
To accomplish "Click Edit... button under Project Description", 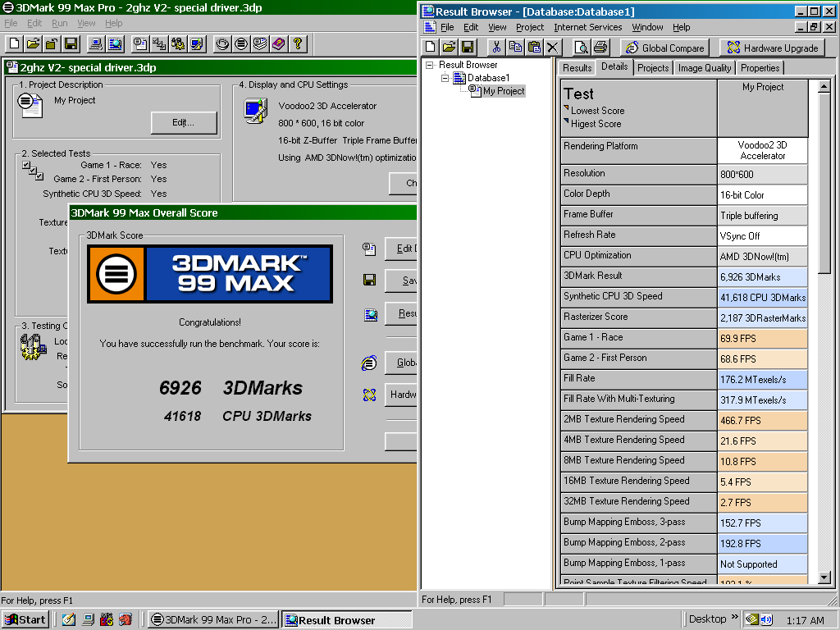I will click(183, 123).
